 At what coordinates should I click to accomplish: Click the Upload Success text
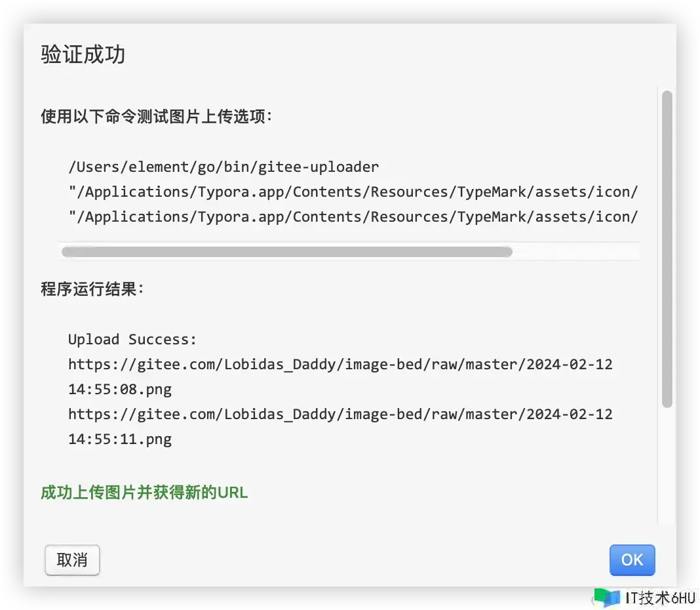[x=132, y=340]
